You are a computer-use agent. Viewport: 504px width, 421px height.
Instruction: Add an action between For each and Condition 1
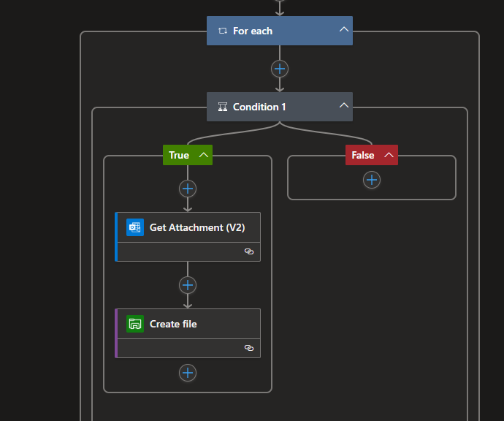280,69
